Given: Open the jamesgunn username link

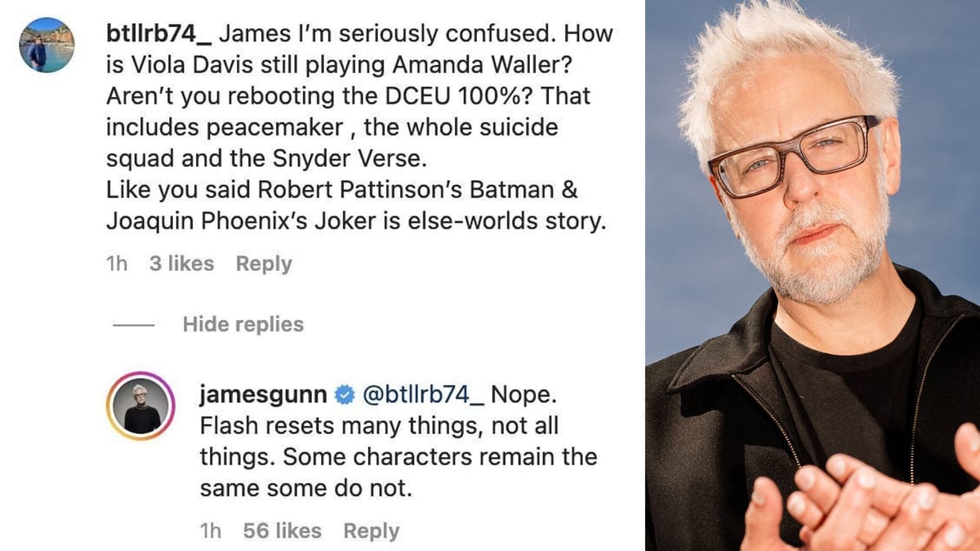Looking at the screenshot, I should 264,395.
